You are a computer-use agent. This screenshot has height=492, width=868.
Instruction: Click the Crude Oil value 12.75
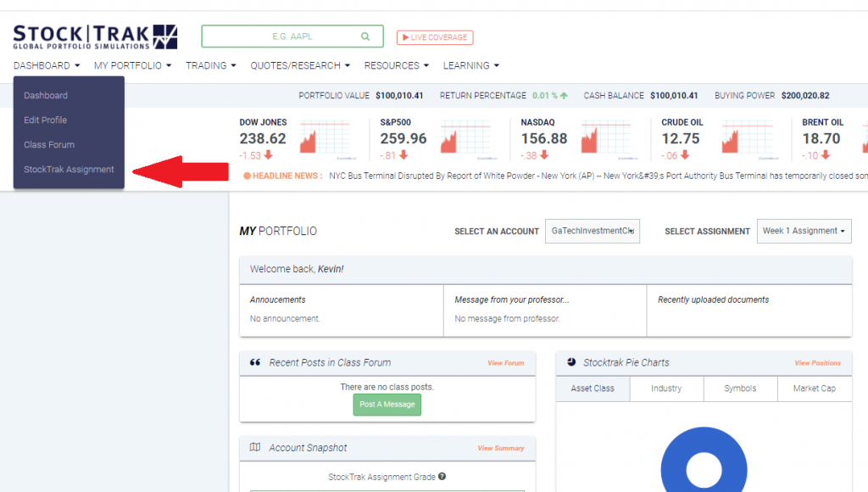681,138
